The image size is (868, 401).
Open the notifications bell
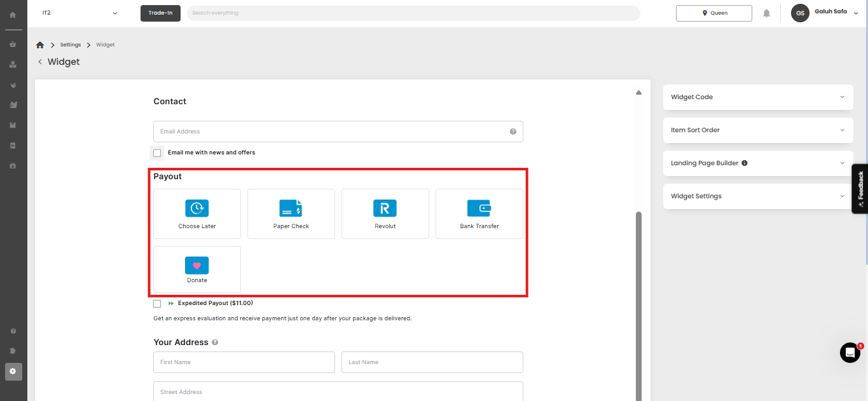click(x=767, y=13)
